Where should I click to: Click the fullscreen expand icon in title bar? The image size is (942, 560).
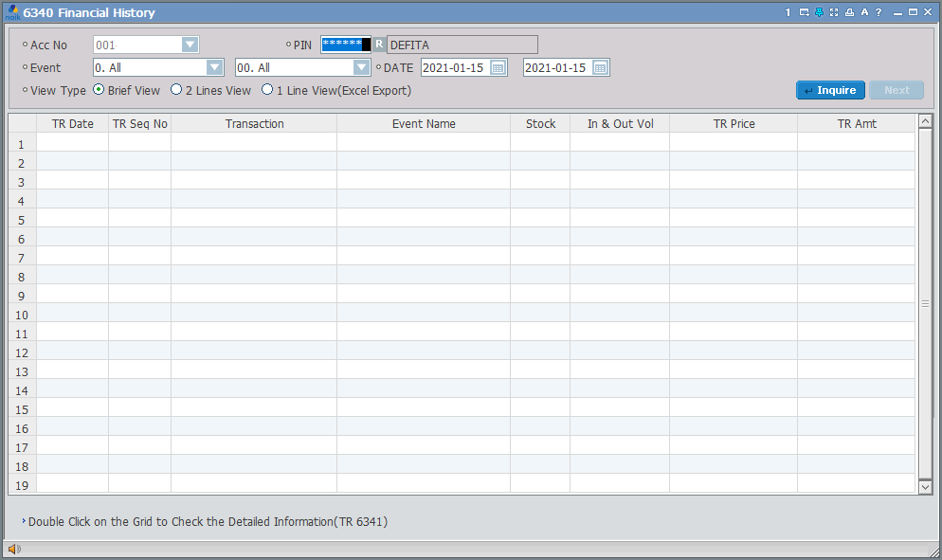click(833, 12)
